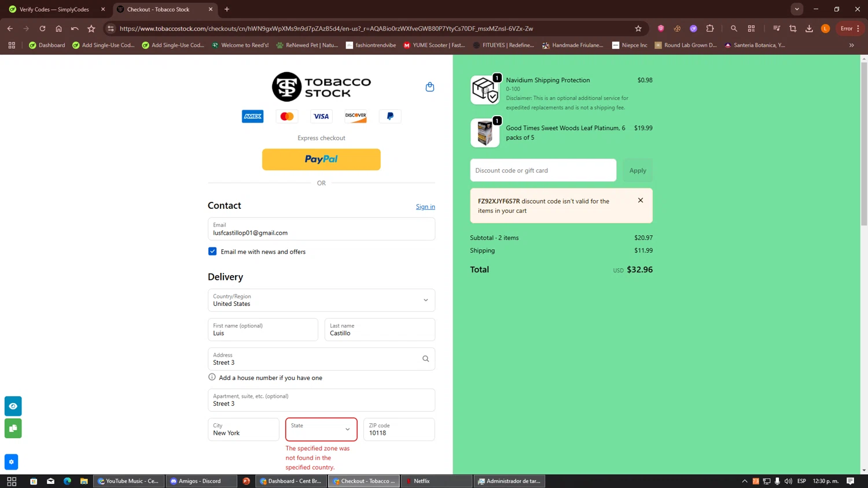Expand the browser tab search chevron
Image resolution: width=868 pixels, height=488 pixels.
[x=797, y=9]
